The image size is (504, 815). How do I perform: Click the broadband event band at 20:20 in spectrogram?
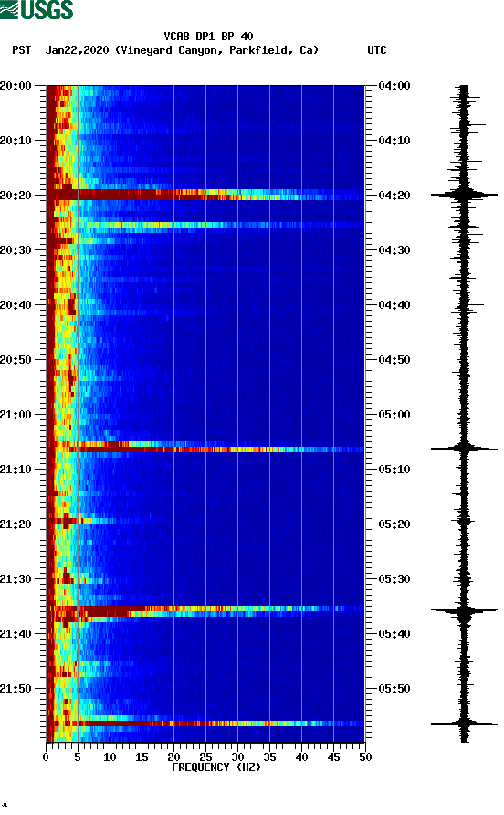[205, 195]
